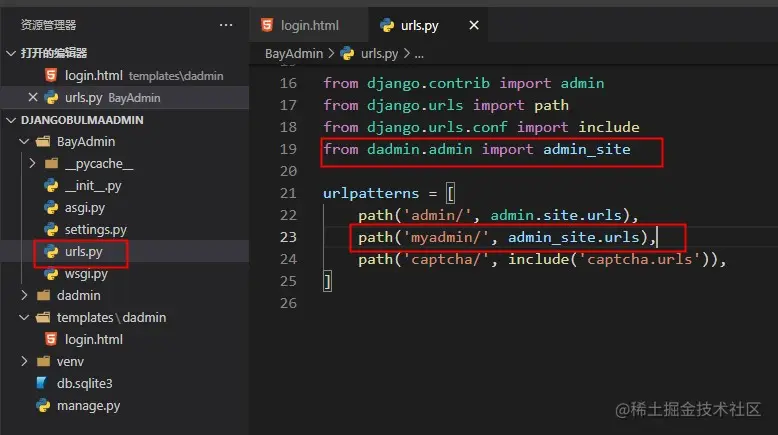Open login.html under templates\dadmin folder
Image resolution: width=778 pixels, height=435 pixels.
click(94, 339)
